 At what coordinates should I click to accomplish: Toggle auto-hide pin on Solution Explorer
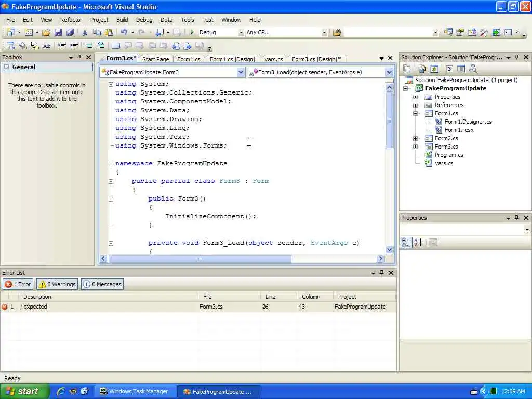click(x=517, y=57)
